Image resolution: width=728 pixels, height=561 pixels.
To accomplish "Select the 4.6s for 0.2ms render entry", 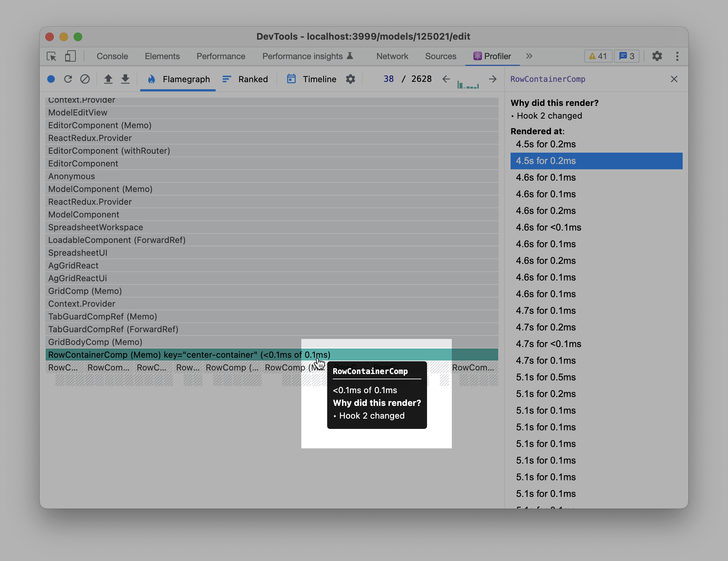I will click(x=546, y=211).
